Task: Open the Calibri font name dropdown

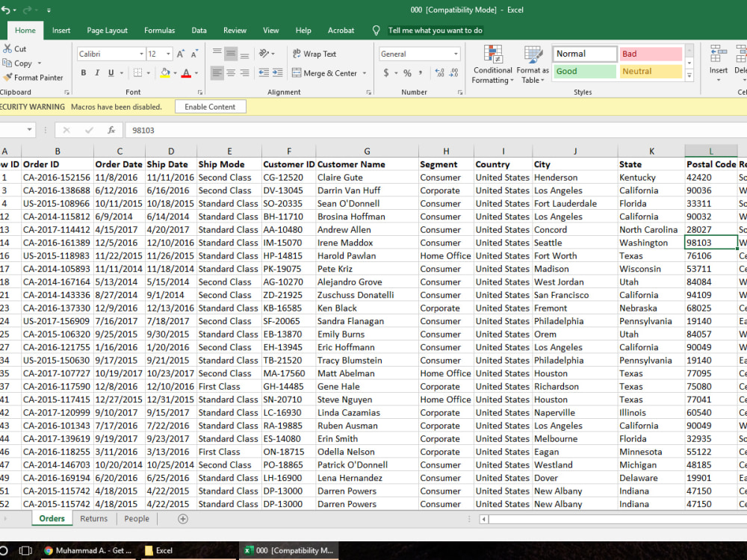Action: 141,54
